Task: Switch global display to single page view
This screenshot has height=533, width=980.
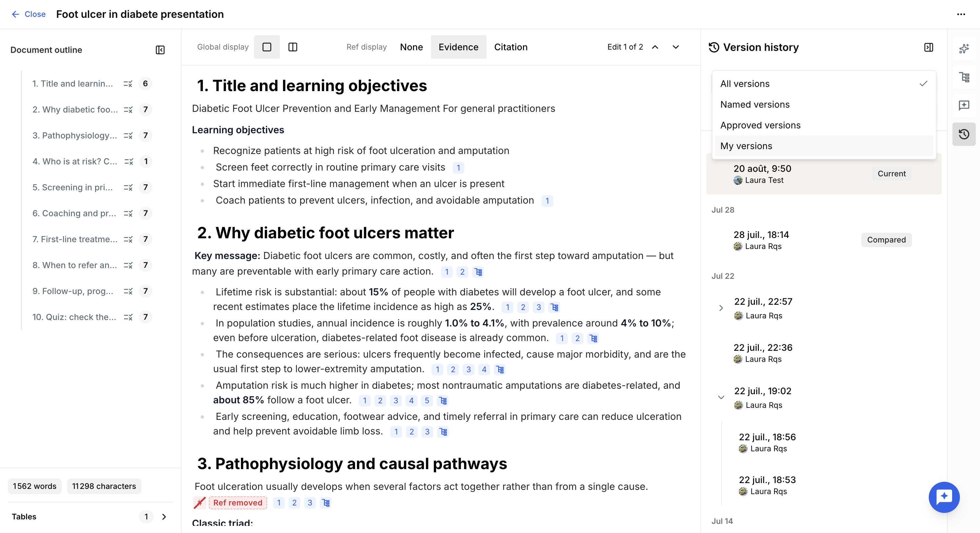Action: click(x=267, y=47)
